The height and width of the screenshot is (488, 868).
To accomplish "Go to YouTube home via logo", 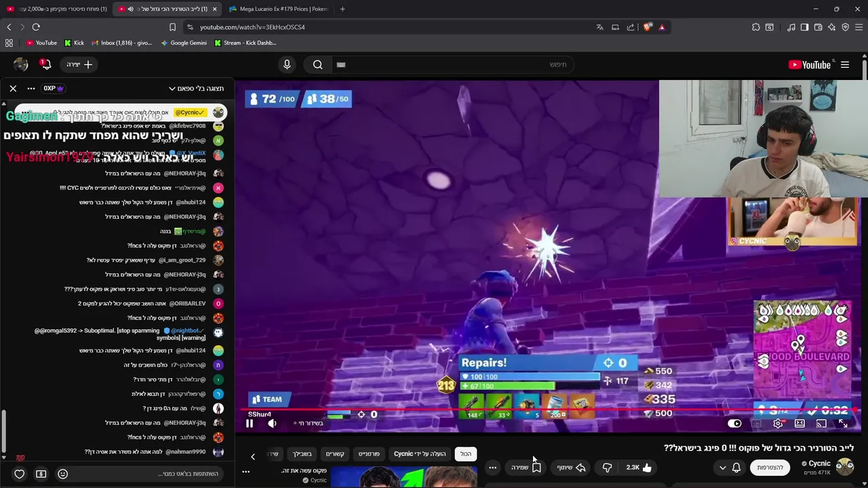I will click(x=810, y=65).
